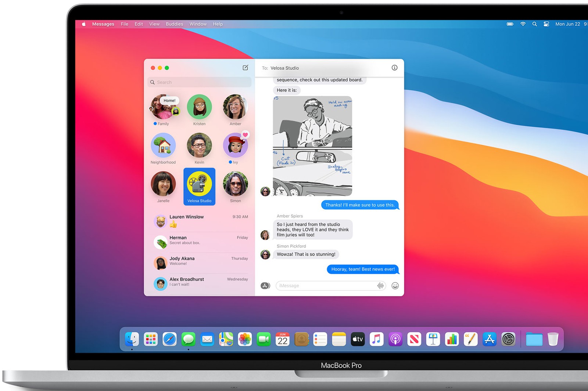Open Photos app in the dock

click(245, 339)
